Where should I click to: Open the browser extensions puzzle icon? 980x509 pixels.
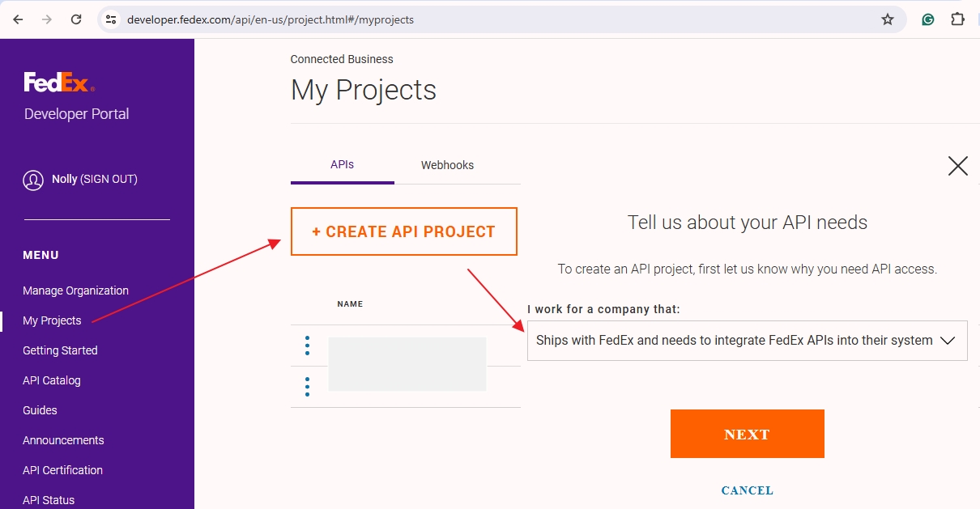pyautogui.click(x=957, y=19)
